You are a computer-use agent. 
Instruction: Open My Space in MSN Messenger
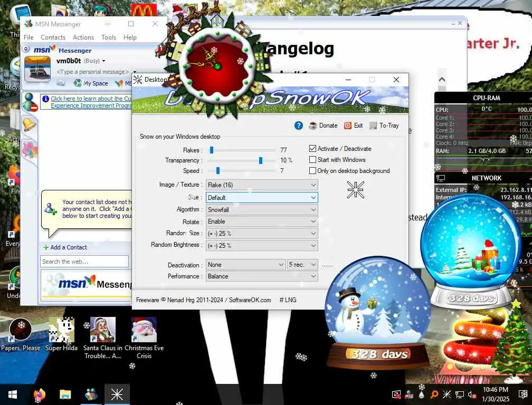[x=91, y=83]
